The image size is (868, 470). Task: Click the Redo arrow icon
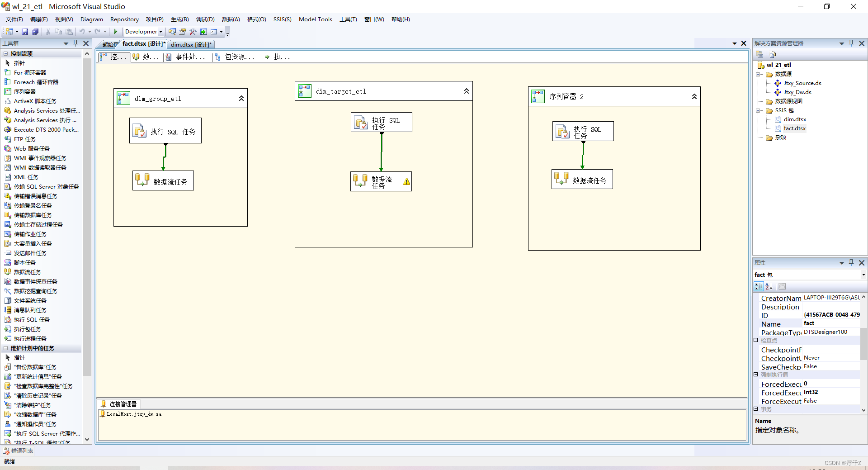(x=97, y=32)
